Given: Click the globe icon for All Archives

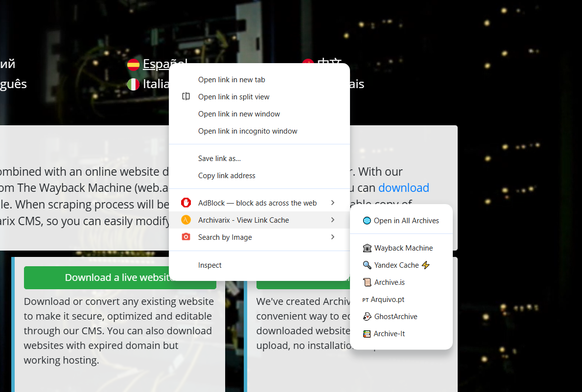Looking at the screenshot, I should (367, 221).
